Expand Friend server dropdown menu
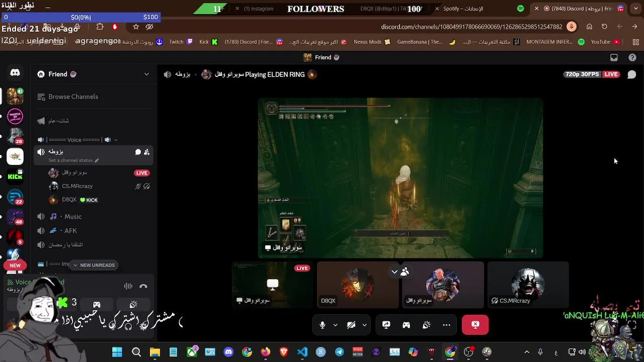Image resolution: width=644 pixels, height=362 pixels. (146, 74)
